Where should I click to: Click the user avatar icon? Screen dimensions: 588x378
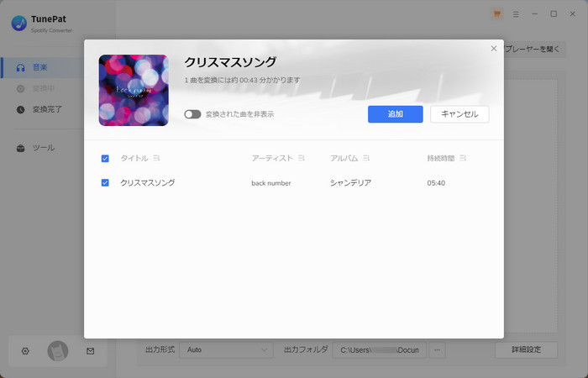coord(58,351)
